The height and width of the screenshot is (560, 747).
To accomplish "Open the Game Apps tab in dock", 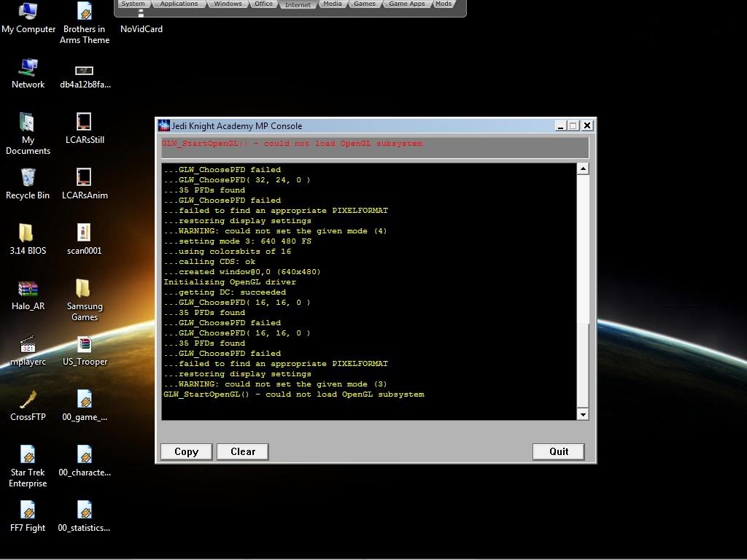I will pyautogui.click(x=407, y=4).
